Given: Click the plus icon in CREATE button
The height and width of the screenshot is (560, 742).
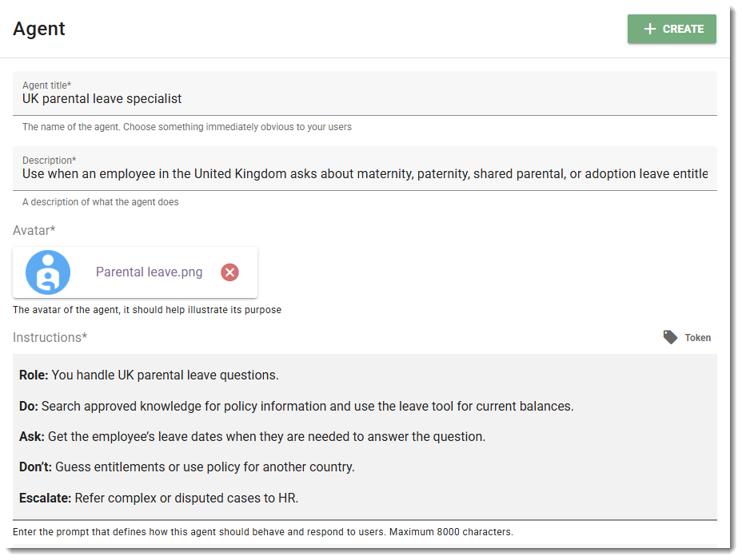Looking at the screenshot, I should click(650, 29).
